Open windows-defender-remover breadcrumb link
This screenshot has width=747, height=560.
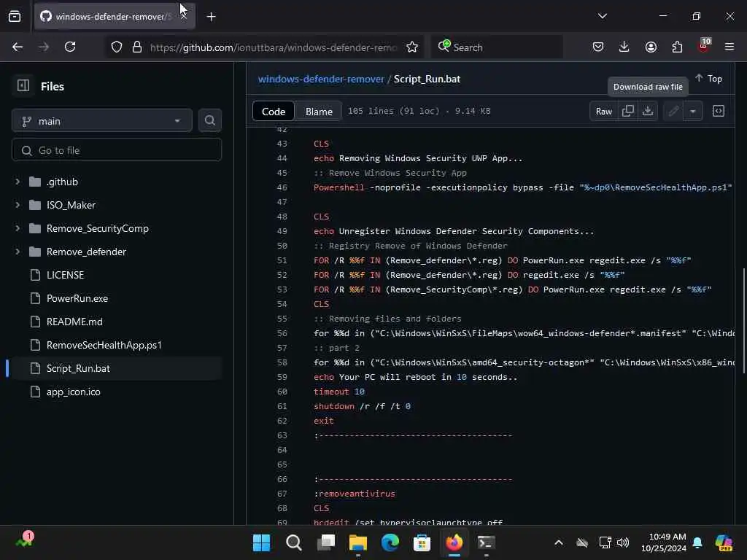click(321, 79)
